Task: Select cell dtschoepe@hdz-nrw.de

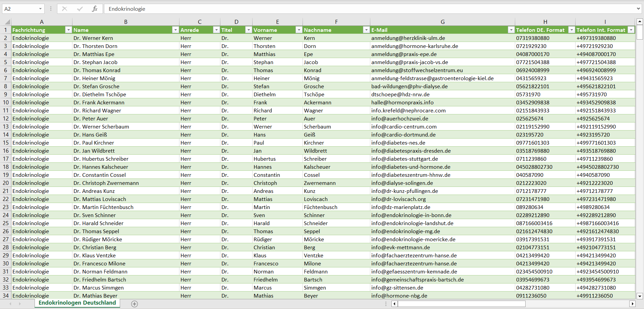Action: pyautogui.click(x=442, y=94)
